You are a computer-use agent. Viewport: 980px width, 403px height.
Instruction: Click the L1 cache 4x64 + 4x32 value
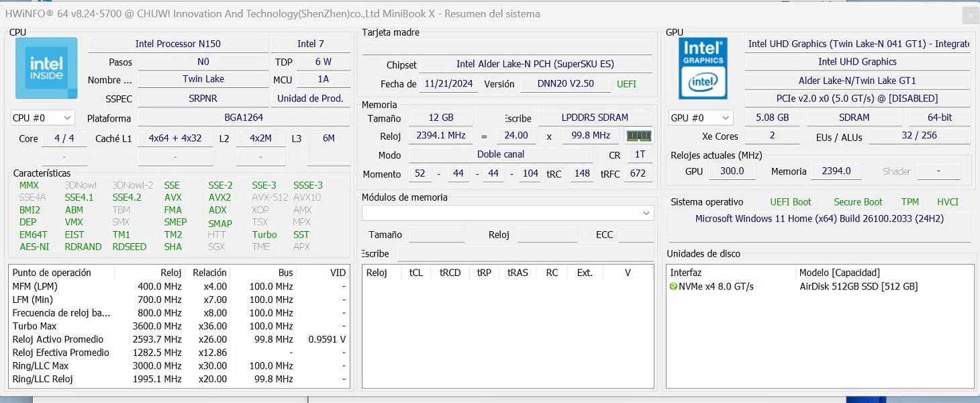tap(175, 138)
